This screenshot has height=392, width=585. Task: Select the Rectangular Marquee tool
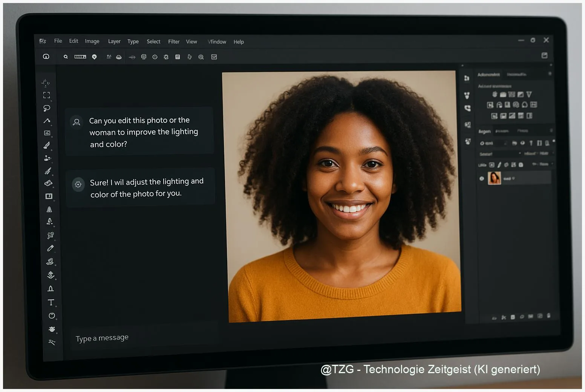tap(46, 95)
